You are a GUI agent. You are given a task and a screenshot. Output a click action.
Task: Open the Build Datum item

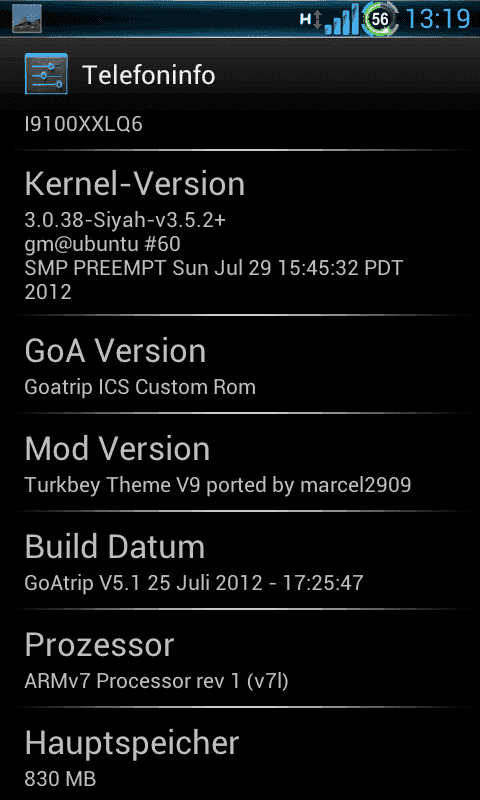click(240, 560)
